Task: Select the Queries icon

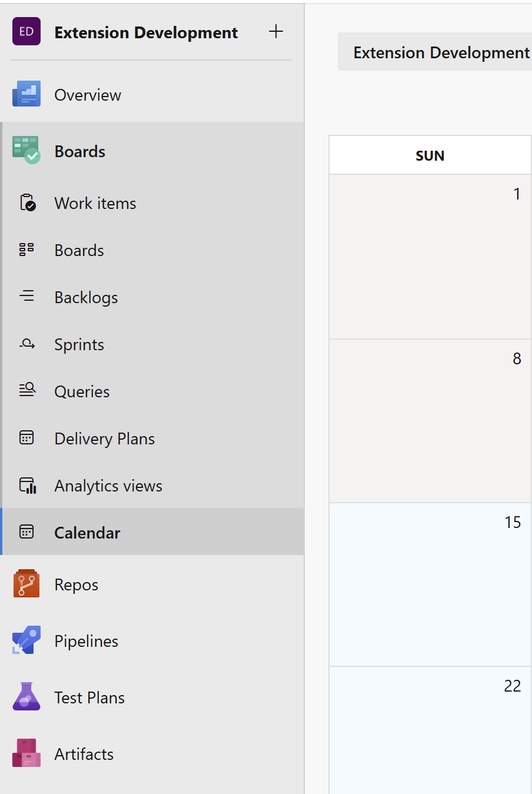Action: [26, 390]
